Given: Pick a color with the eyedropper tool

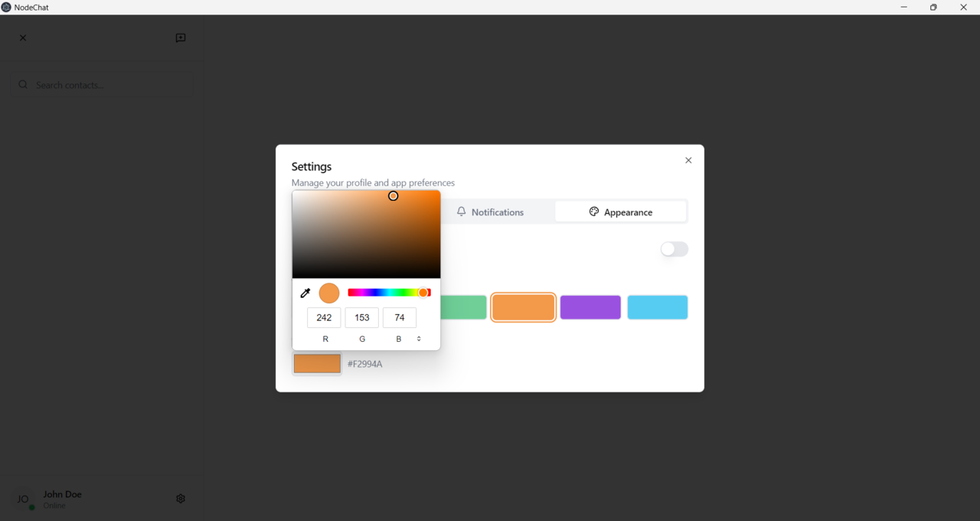Looking at the screenshot, I should (305, 293).
